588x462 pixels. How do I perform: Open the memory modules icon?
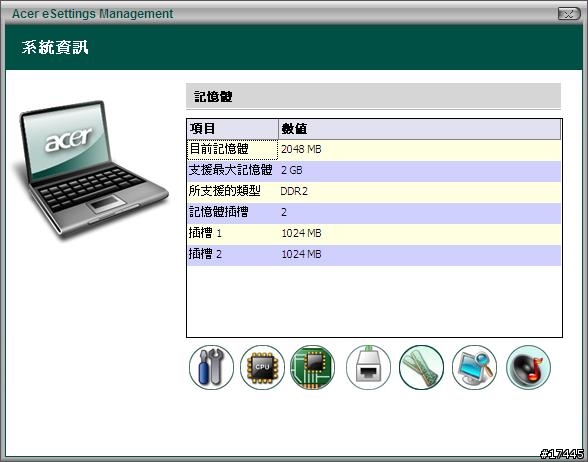(x=421, y=368)
